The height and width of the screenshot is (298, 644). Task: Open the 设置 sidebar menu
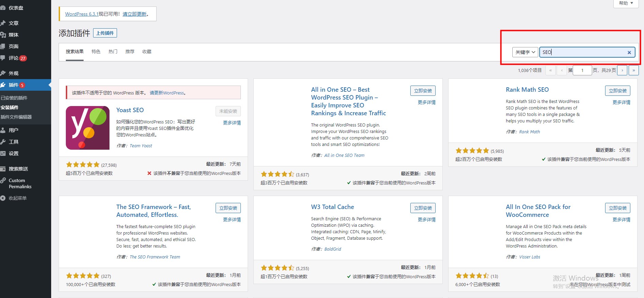26,153
